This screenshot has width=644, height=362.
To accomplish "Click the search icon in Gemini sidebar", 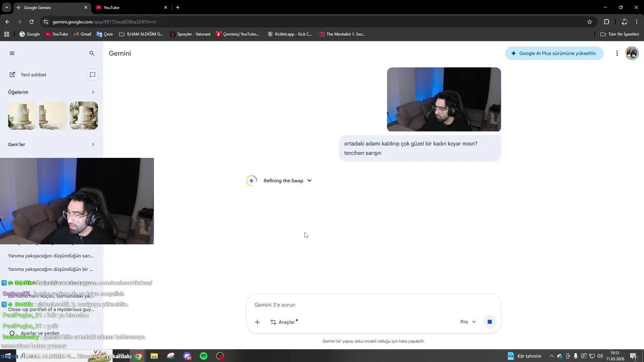I will (x=92, y=53).
